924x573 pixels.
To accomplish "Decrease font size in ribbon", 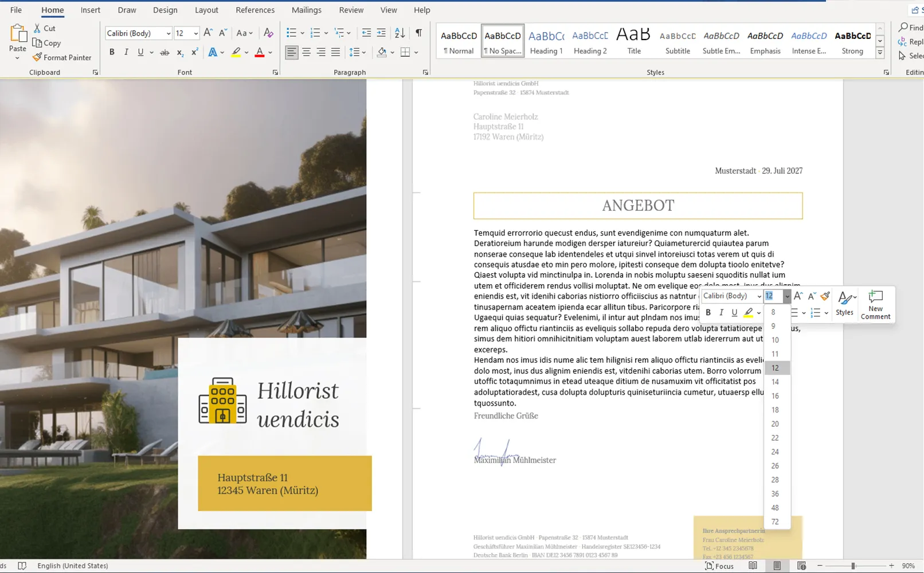I will 223,33.
